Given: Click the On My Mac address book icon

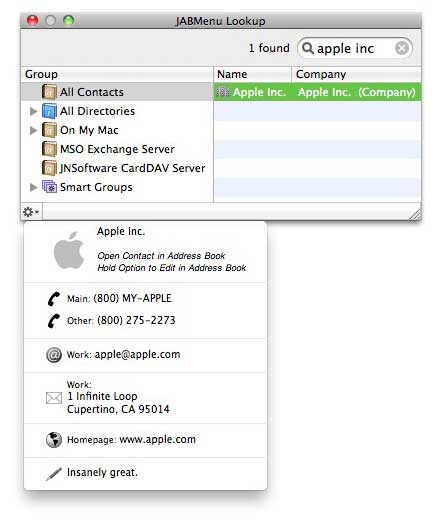Looking at the screenshot, I should 49,130.
